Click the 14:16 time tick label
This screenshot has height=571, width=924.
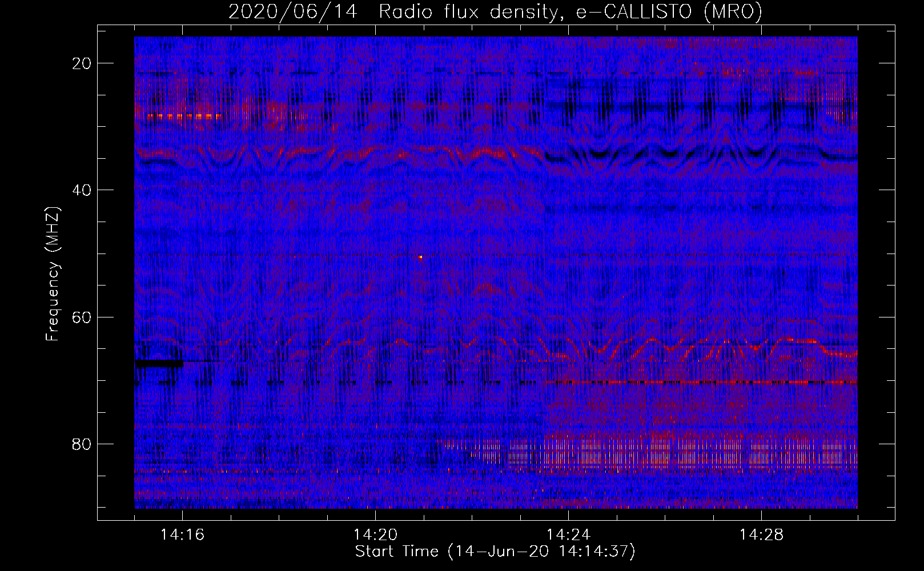pyautogui.click(x=182, y=535)
